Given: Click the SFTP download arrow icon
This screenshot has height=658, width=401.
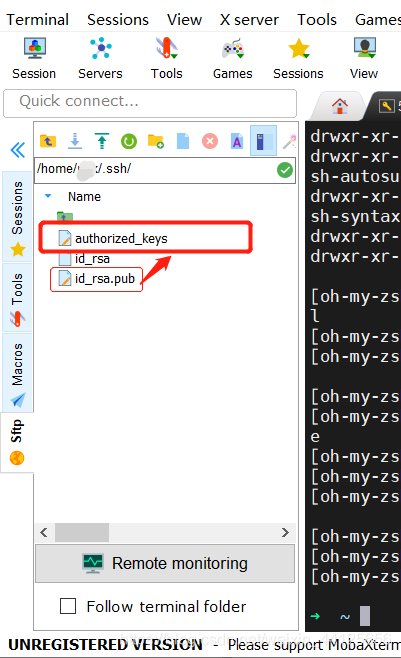Looking at the screenshot, I should tap(75, 141).
